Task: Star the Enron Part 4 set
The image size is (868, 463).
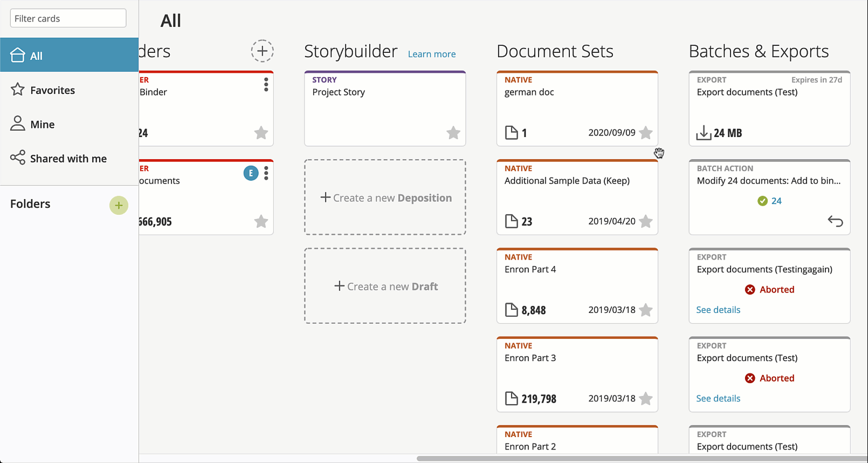Action: [x=645, y=310]
